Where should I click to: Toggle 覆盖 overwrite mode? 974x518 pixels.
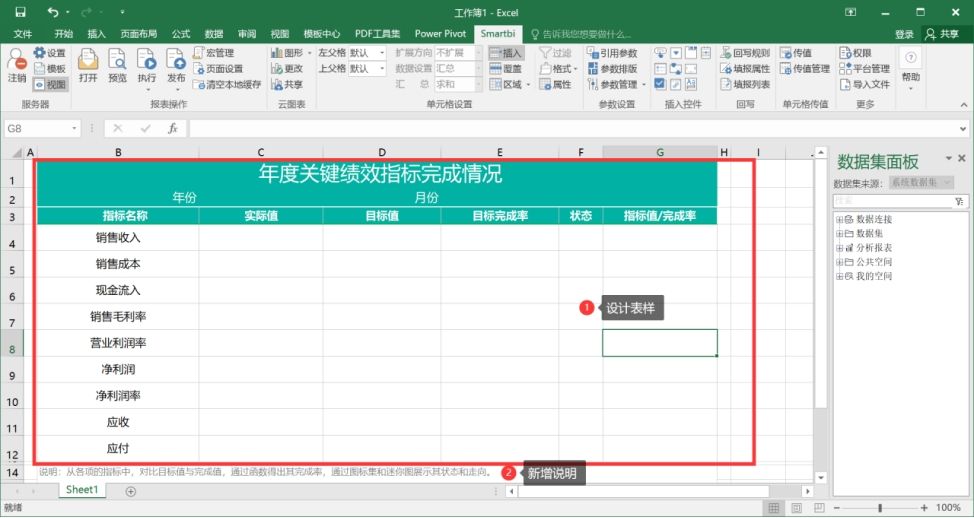506,68
